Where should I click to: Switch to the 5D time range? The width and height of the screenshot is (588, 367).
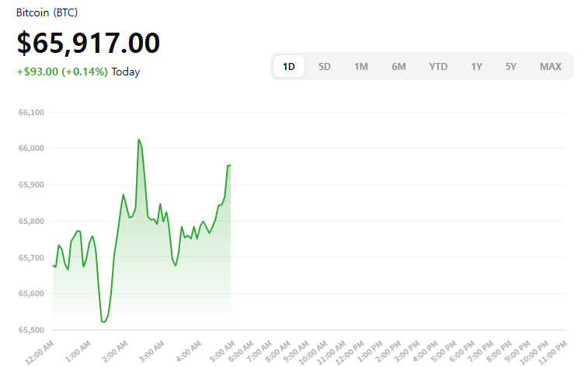[325, 66]
